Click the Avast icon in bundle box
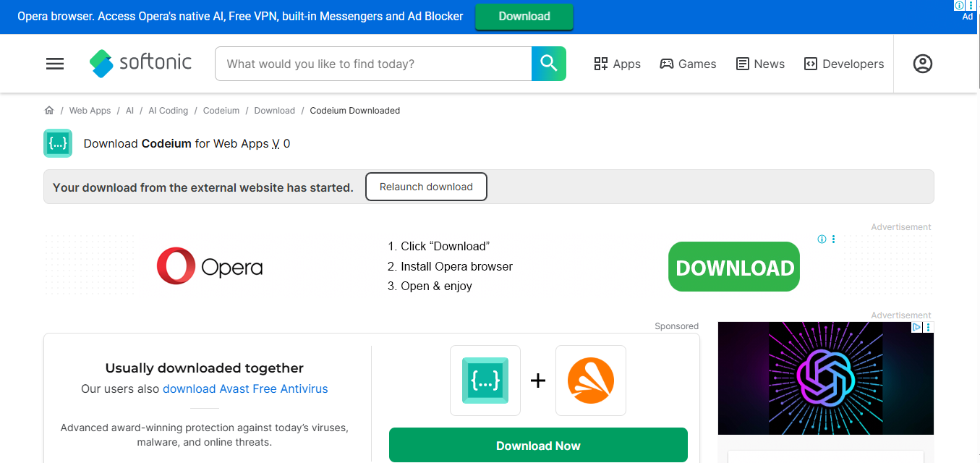The width and height of the screenshot is (980, 463). 591,381
